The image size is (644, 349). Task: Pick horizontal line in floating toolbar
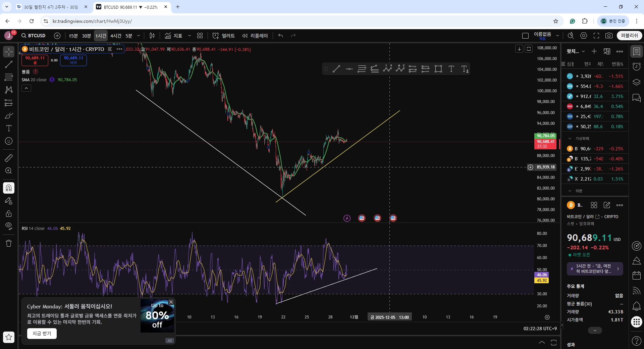tap(349, 69)
